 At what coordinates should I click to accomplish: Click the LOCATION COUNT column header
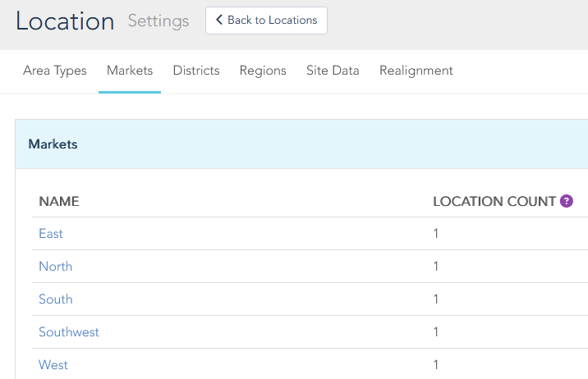[x=494, y=201]
